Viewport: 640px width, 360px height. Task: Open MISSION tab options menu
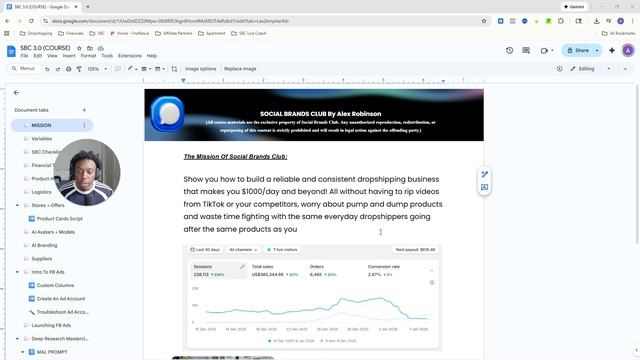click(x=84, y=125)
